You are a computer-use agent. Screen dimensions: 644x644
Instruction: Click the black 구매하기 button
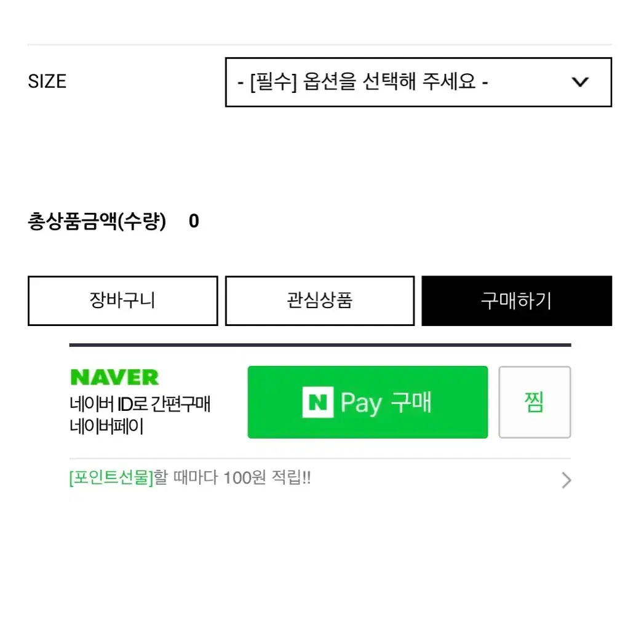(x=517, y=301)
